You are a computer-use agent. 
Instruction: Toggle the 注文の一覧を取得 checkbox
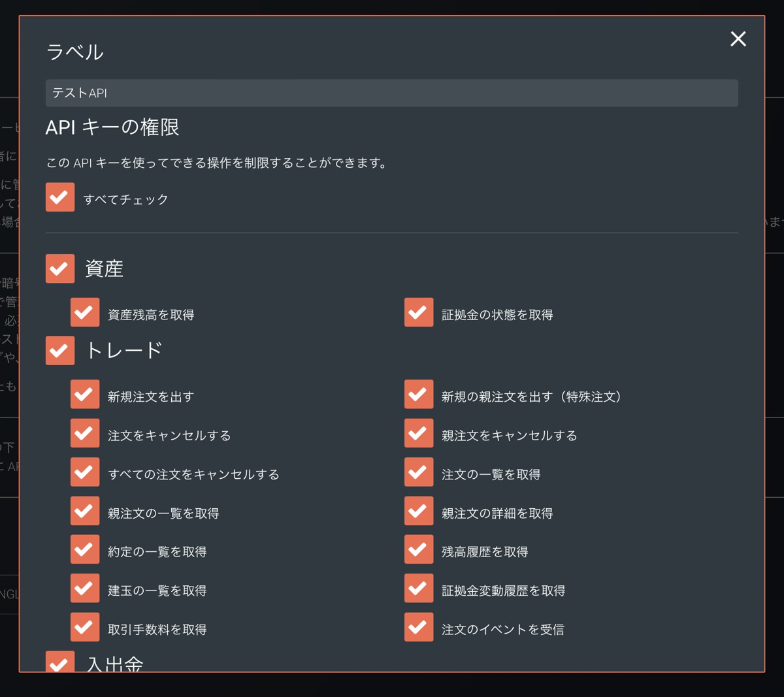coord(419,472)
